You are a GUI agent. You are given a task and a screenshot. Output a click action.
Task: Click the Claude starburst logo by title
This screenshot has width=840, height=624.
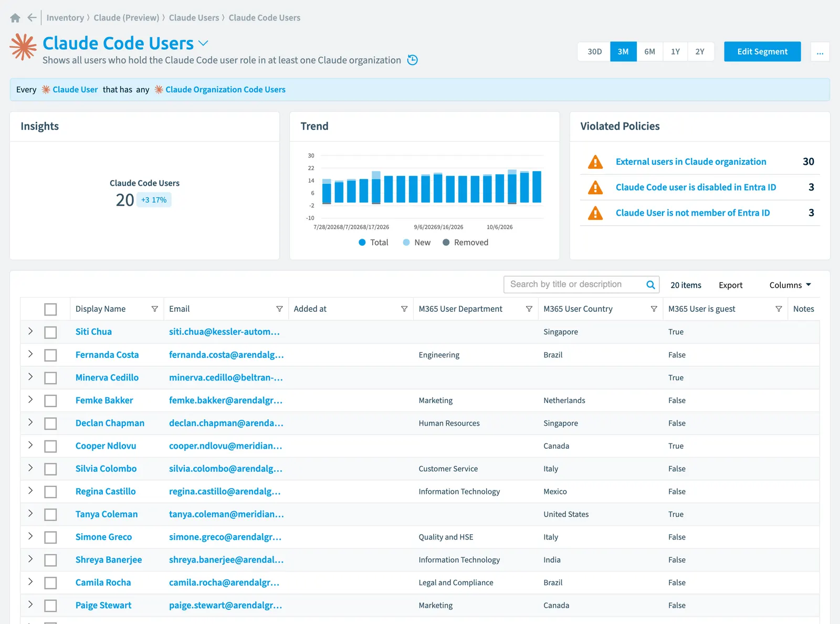(23, 47)
